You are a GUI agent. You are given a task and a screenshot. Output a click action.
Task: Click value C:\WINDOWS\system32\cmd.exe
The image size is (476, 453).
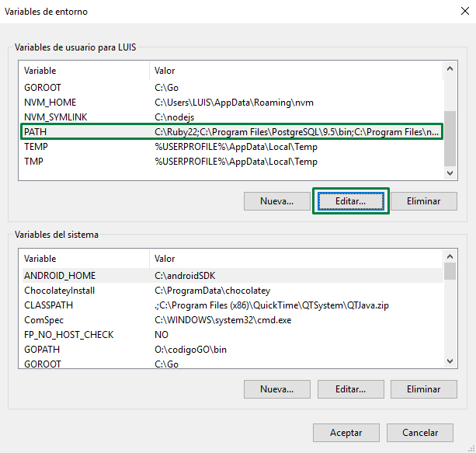223,320
